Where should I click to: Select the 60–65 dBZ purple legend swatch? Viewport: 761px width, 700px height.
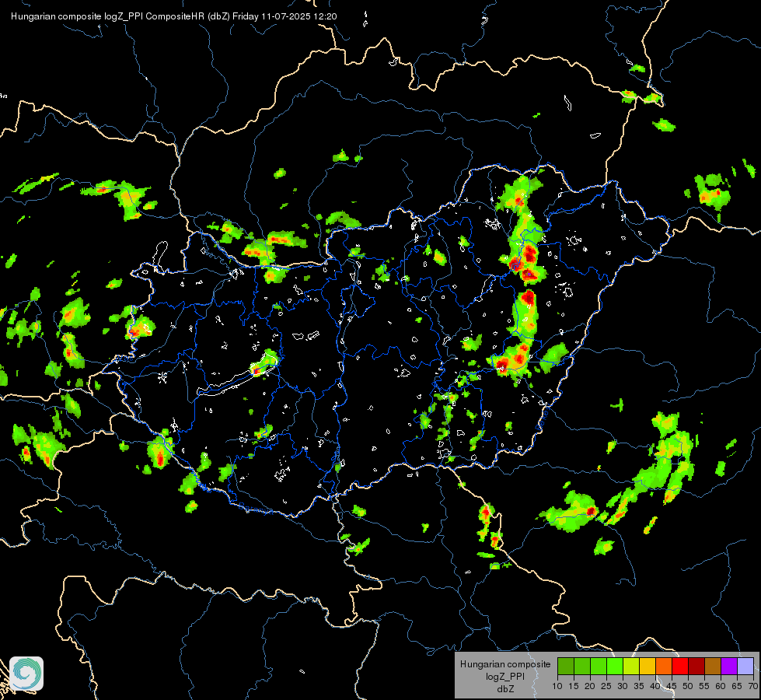pyautogui.click(x=729, y=666)
